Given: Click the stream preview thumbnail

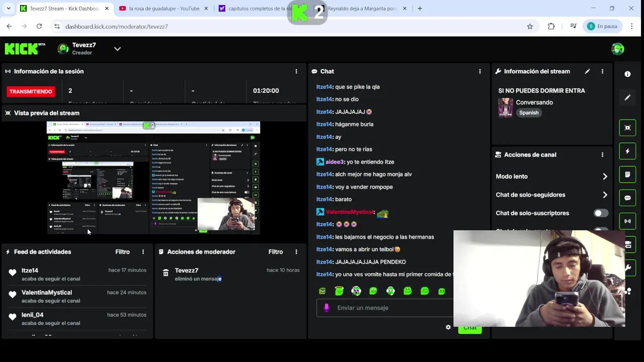Looking at the screenshot, I should (153, 177).
